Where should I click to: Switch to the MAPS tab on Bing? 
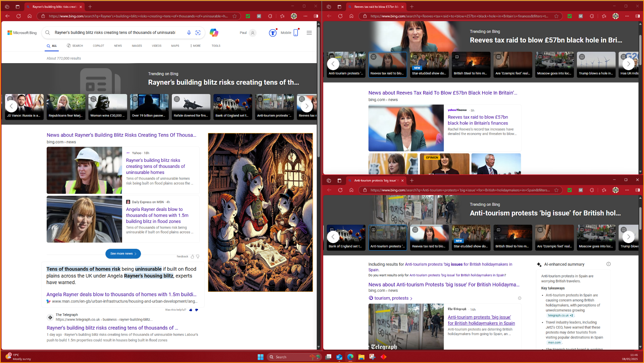[175, 46]
